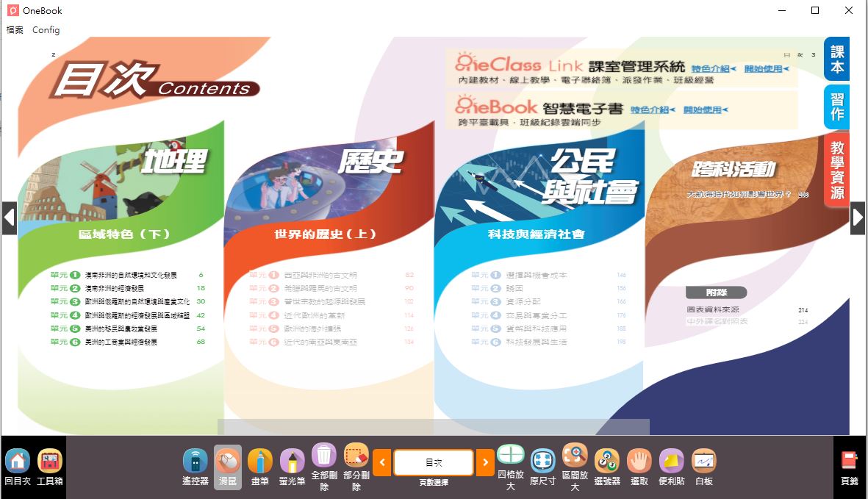Image resolution: width=868 pixels, height=499 pixels.
Task: Select the 畫筆 pen tool
Action: (259, 467)
